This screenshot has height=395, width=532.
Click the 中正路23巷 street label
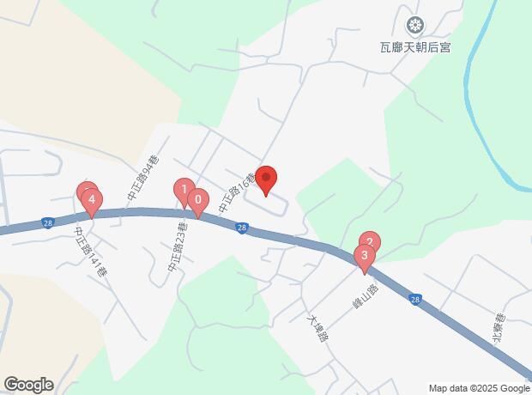(178, 247)
